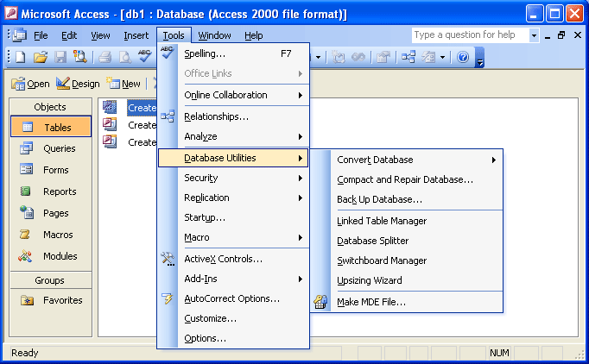Open the Insert menu

click(136, 35)
